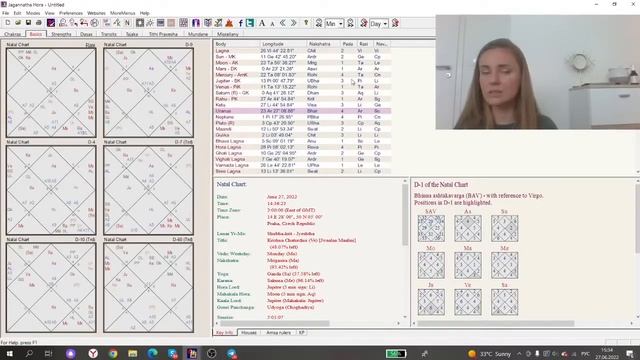Open the Day time-unit dropdown
Screen dimensions: 640x360
coord(385,24)
